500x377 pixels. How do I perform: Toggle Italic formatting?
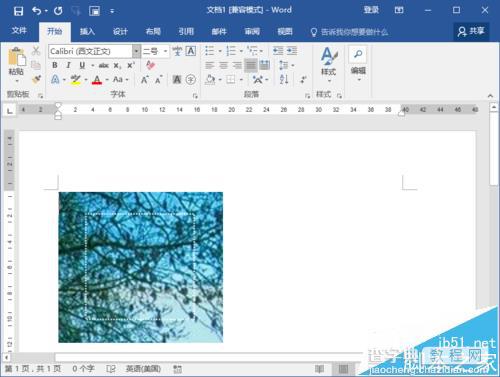tap(68, 65)
